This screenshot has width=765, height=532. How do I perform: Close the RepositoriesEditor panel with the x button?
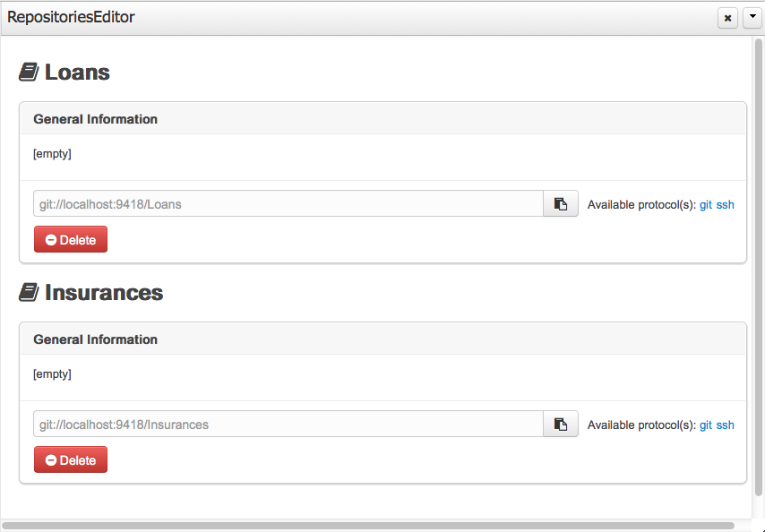tap(728, 18)
